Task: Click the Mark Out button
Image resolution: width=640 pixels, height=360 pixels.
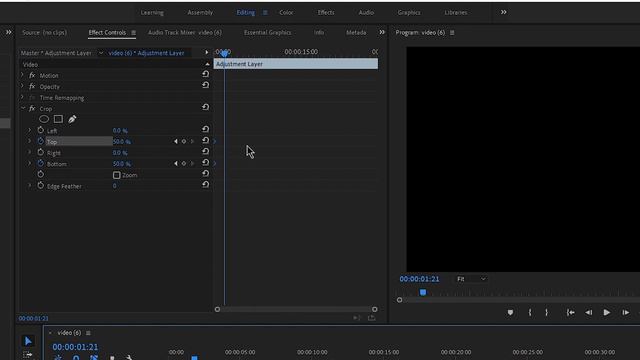Action: pyautogui.click(x=547, y=313)
